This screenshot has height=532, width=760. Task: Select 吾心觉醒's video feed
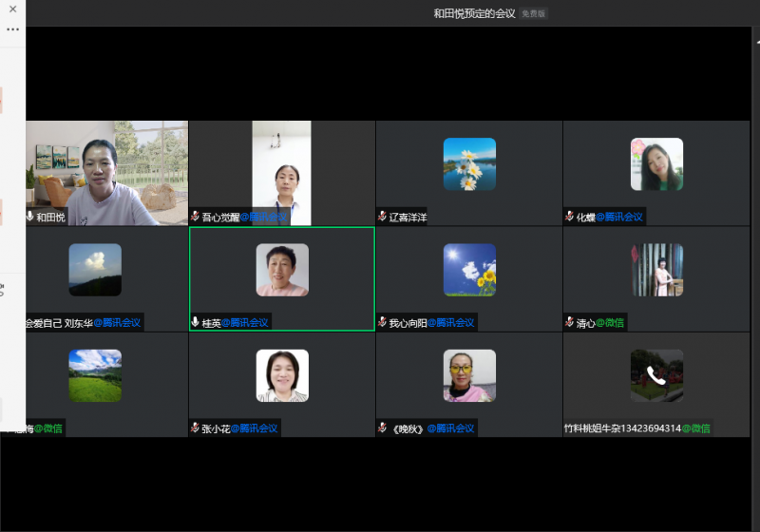point(281,171)
